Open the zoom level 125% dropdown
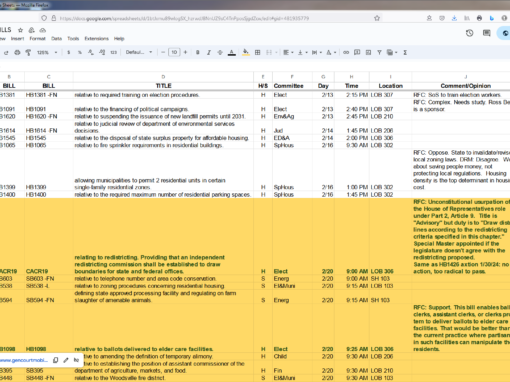510x382 pixels. 47,53
